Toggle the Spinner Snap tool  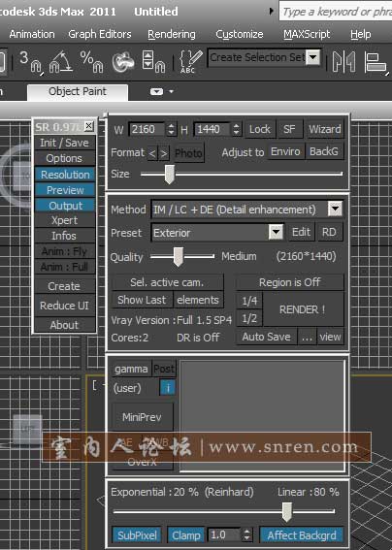coord(153,61)
